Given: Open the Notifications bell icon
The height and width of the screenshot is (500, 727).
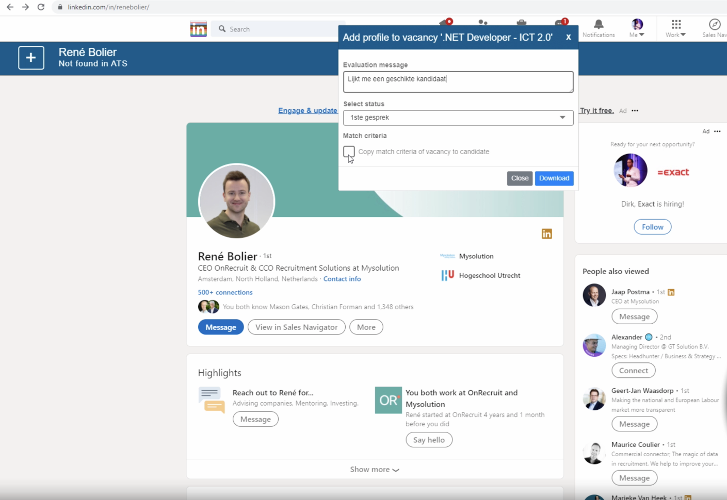Looking at the screenshot, I should [598, 27].
